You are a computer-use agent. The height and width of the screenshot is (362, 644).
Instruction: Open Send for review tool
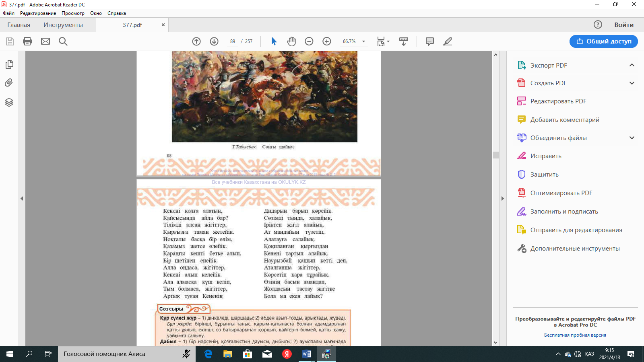click(576, 230)
